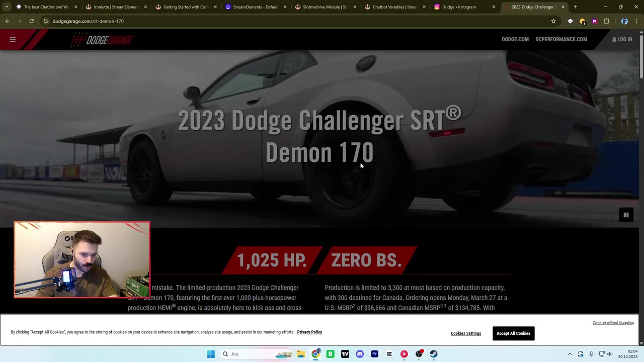Screen dimensions: 644x362
Task: Close 'The best ChatBot' tab
Action: coord(76,7)
